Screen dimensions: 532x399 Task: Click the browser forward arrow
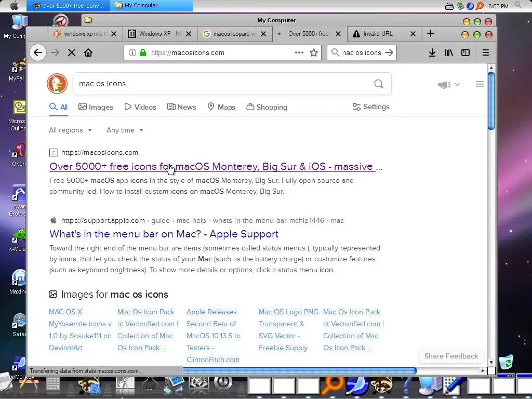coord(55,52)
